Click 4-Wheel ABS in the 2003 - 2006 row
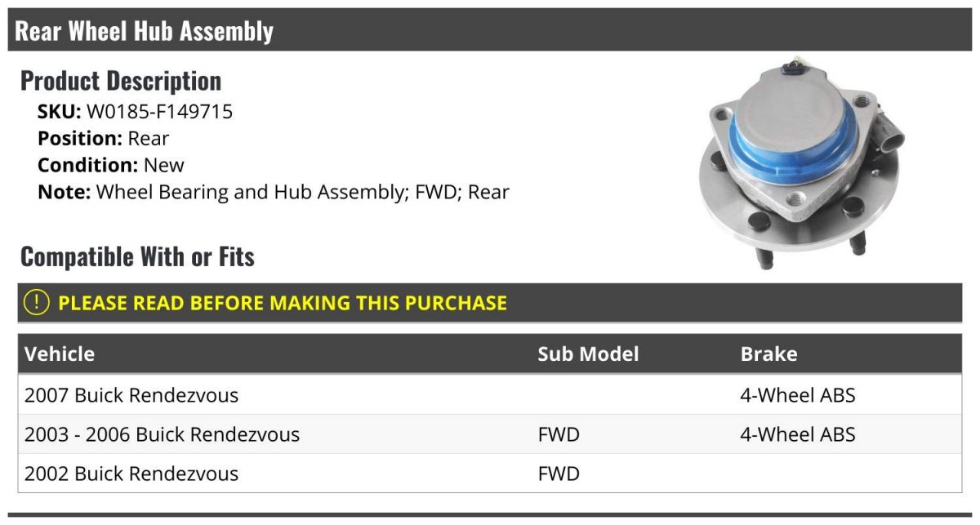980x525 pixels. (x=797, y=434)
